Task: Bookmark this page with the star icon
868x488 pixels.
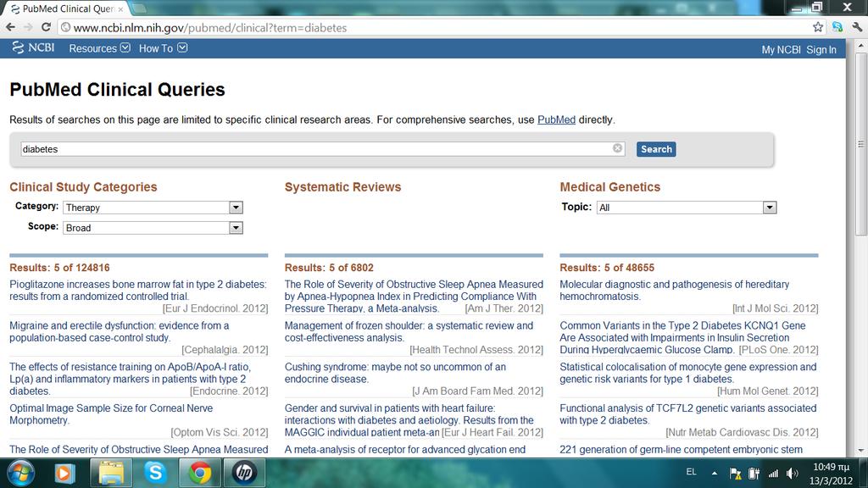Action: pos(818,27)
